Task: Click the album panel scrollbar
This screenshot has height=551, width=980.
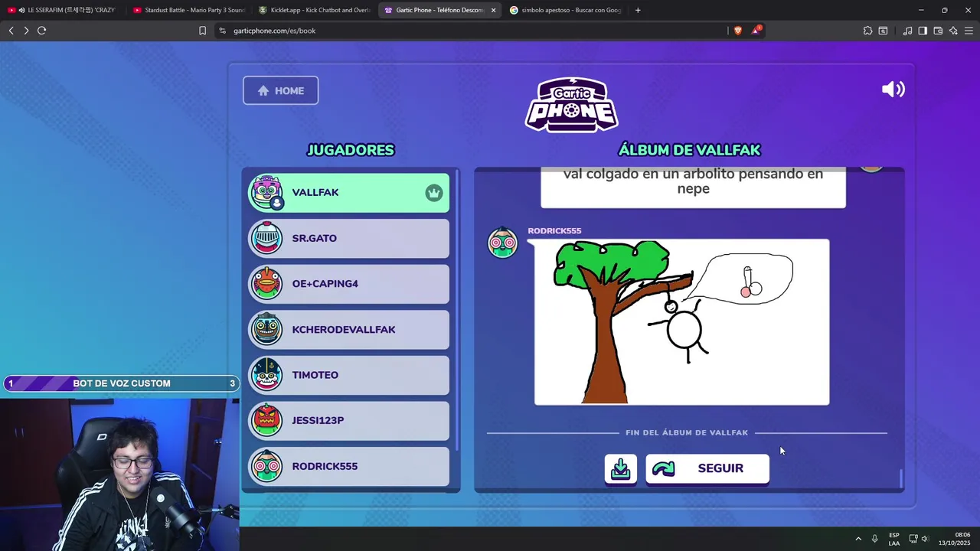Action: click(901, 478)
